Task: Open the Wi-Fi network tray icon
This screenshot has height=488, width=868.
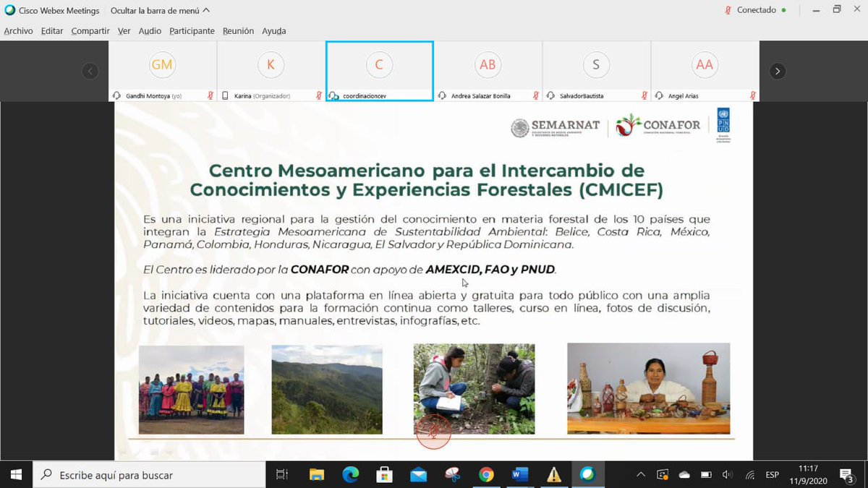Action: pos(750,475)
